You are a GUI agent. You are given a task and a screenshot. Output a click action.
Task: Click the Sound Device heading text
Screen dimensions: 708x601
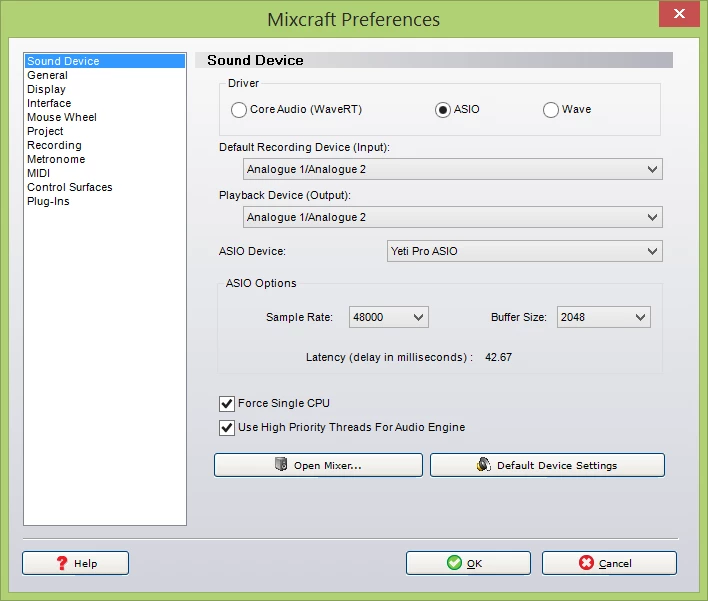pos(255,60)
